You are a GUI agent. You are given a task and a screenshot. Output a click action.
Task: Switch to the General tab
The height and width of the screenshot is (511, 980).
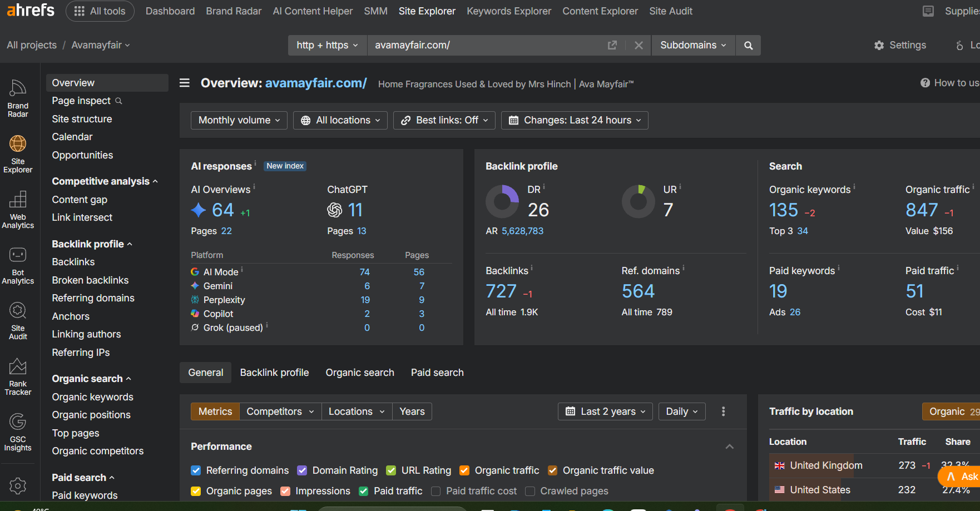click(x=206, y=373)
